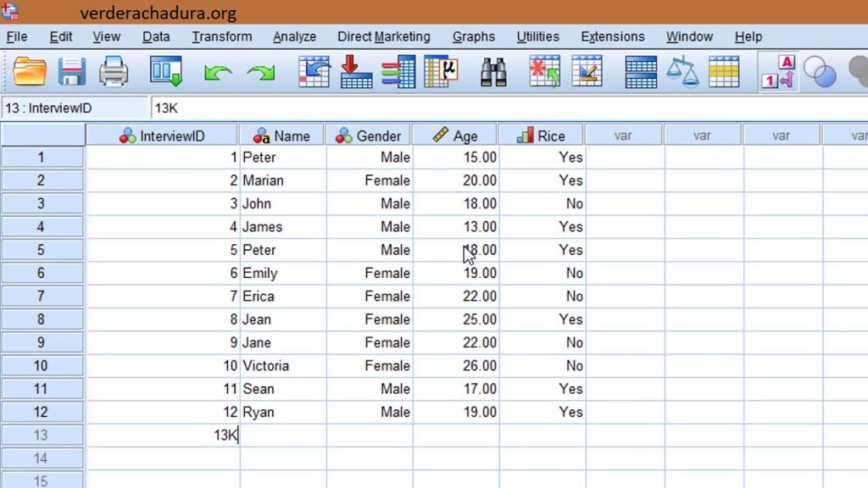The height and width of the screenshot is (488, 868).
Task: Click the Name cell containing Ryan
Action: 283,412
